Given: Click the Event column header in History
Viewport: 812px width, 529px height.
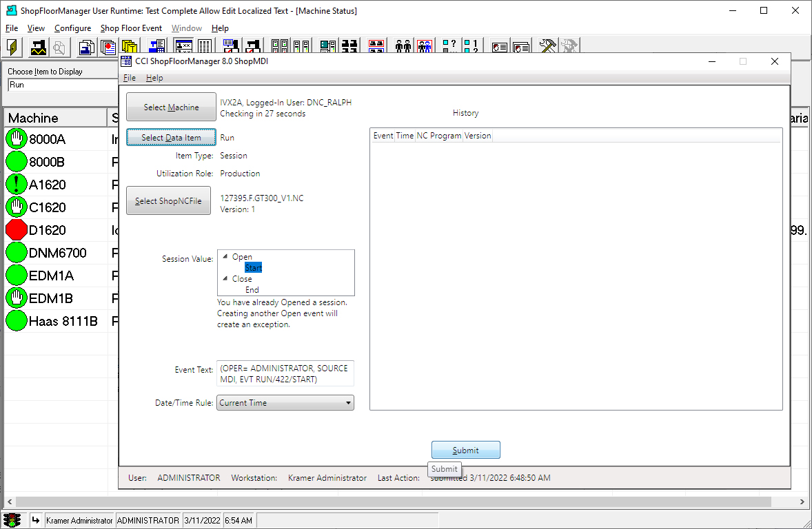Looking at the screenshot, I should click(383, 136).
